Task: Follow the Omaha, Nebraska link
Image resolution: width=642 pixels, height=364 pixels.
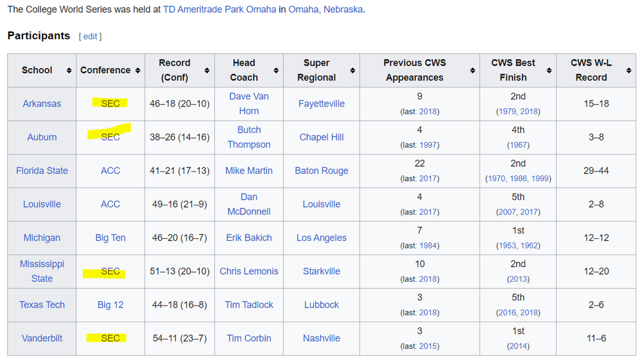Action: [x=326, y=10]
